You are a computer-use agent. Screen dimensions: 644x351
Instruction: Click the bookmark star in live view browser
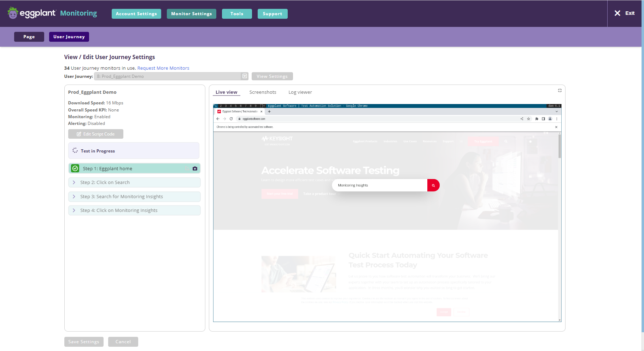(x=529, y=119)
